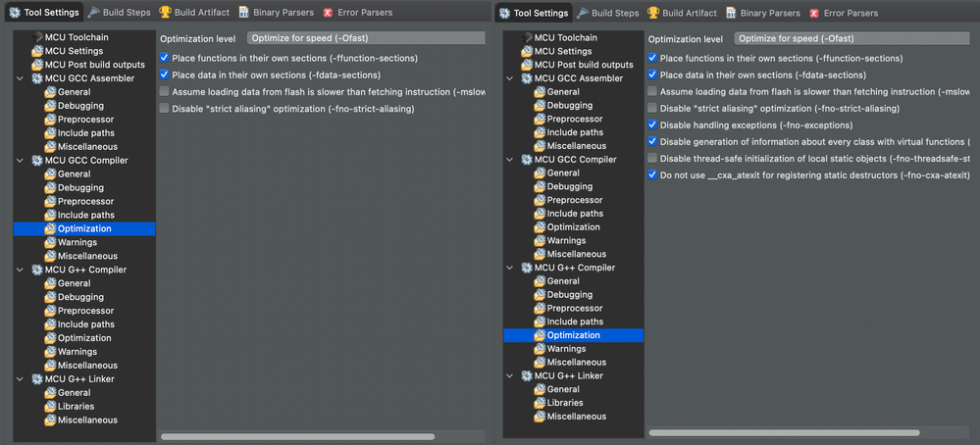980x445 pixels.
Task: Collapse MCU G++ Linker node, left window
Action: 21,379
